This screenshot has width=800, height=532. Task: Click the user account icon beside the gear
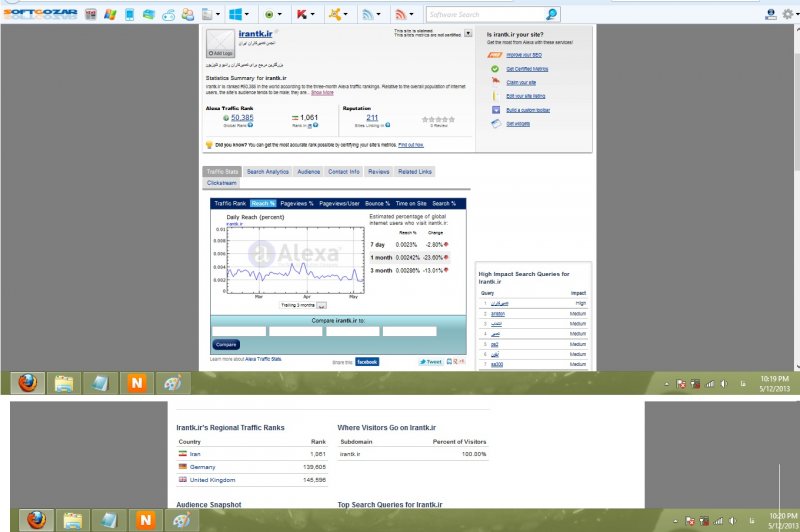771,14
